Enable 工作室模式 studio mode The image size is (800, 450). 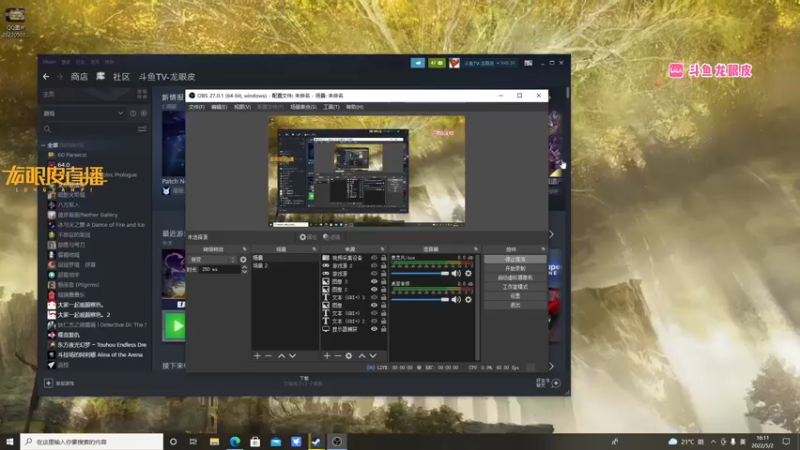[x=515, y=287]
